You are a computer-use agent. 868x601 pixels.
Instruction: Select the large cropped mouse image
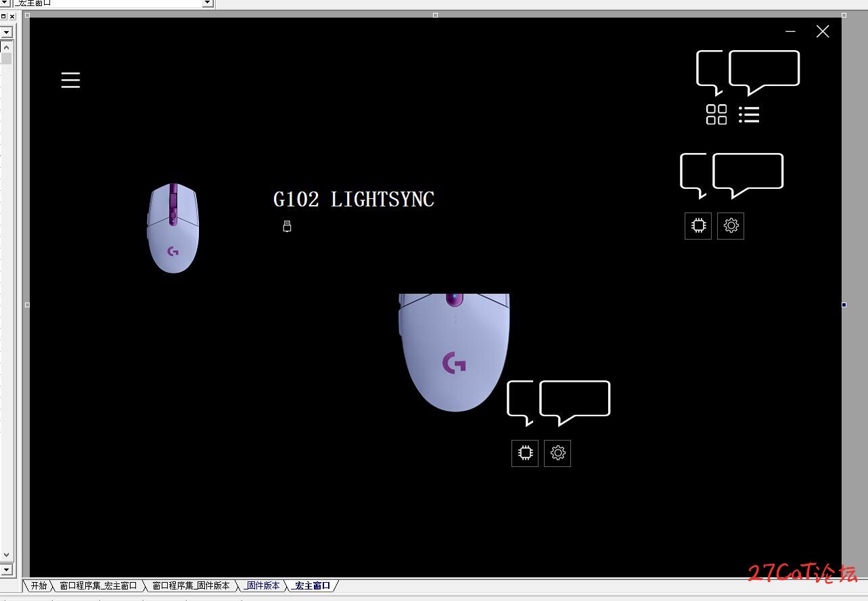(454, 353)
